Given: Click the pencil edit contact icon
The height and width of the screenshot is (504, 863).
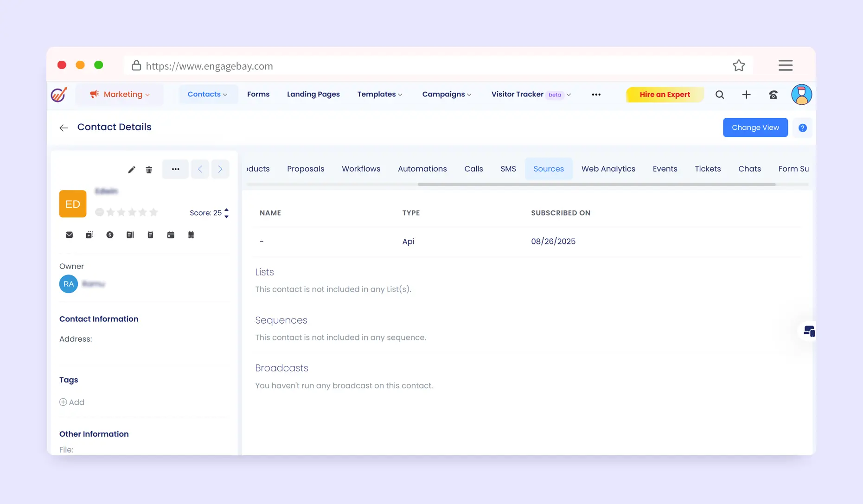Looking at the screenshot, I should (x=132, y=170).
